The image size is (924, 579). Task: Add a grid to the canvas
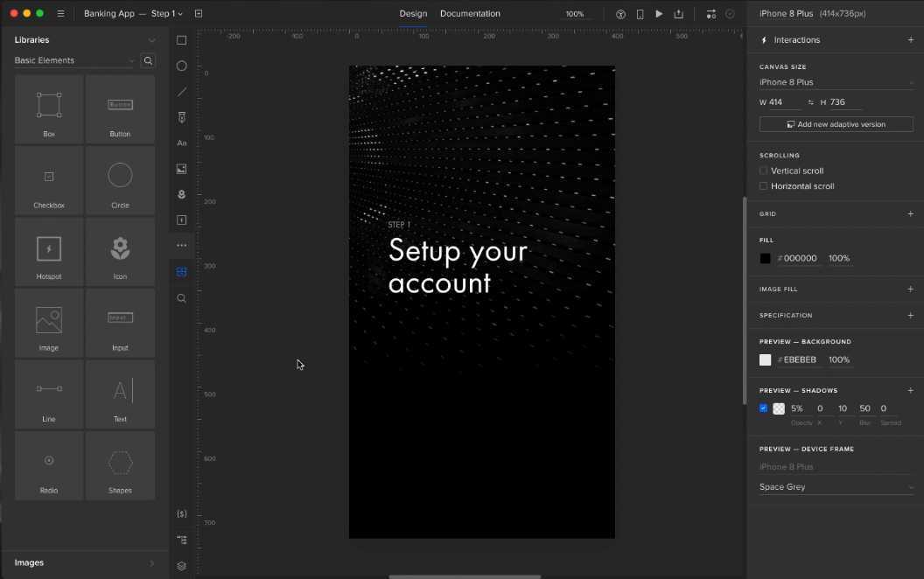click(x=911, y=213)
